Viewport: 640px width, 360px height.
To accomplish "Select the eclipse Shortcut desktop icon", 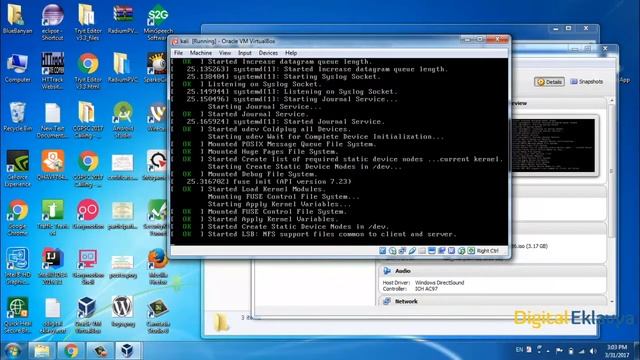I will click(x=52, y=22).
